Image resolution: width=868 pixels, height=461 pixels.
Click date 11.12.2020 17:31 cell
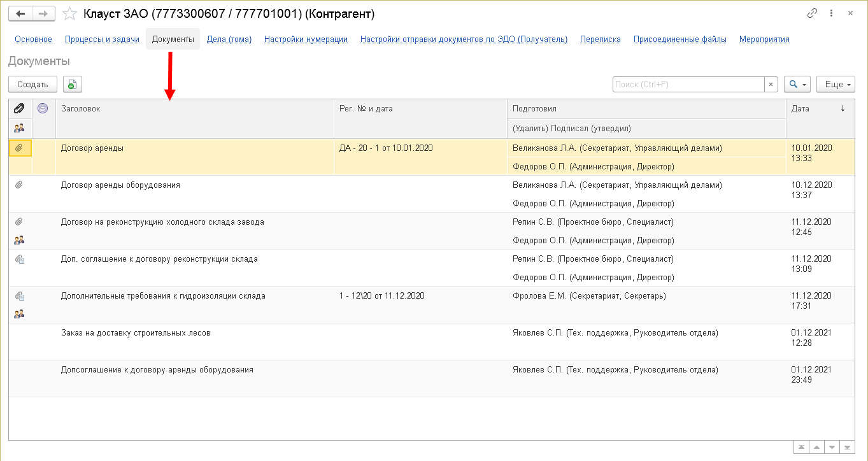point(820,305)
